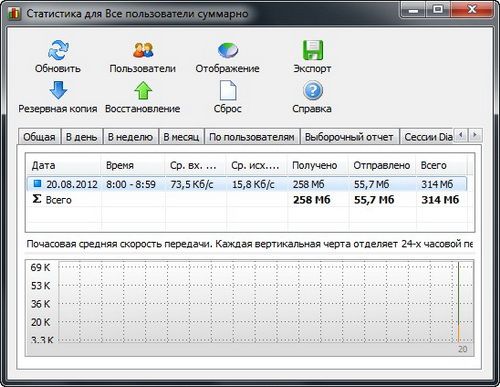
Task: Click the 36 K graph axis label
Action: click(x=40, y=304)
